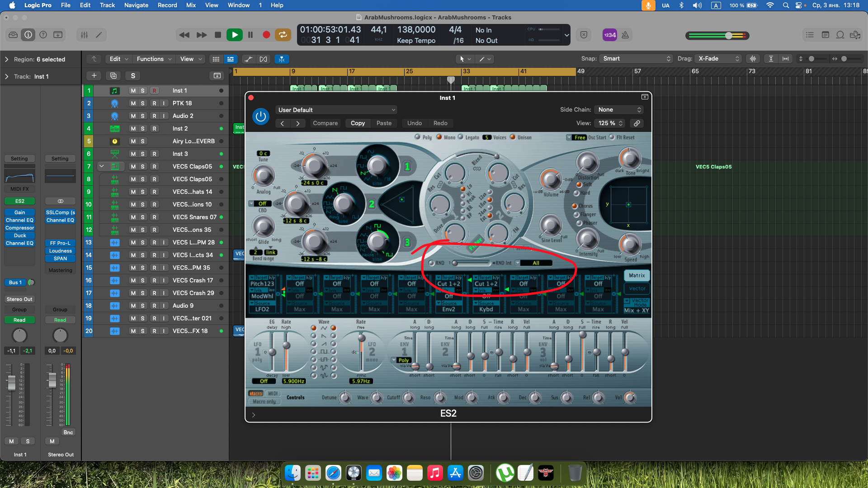Click the Compare button in plugin
Image resolution: width=868 pixels, height=488 pixels.
click(x=325, y=123)
